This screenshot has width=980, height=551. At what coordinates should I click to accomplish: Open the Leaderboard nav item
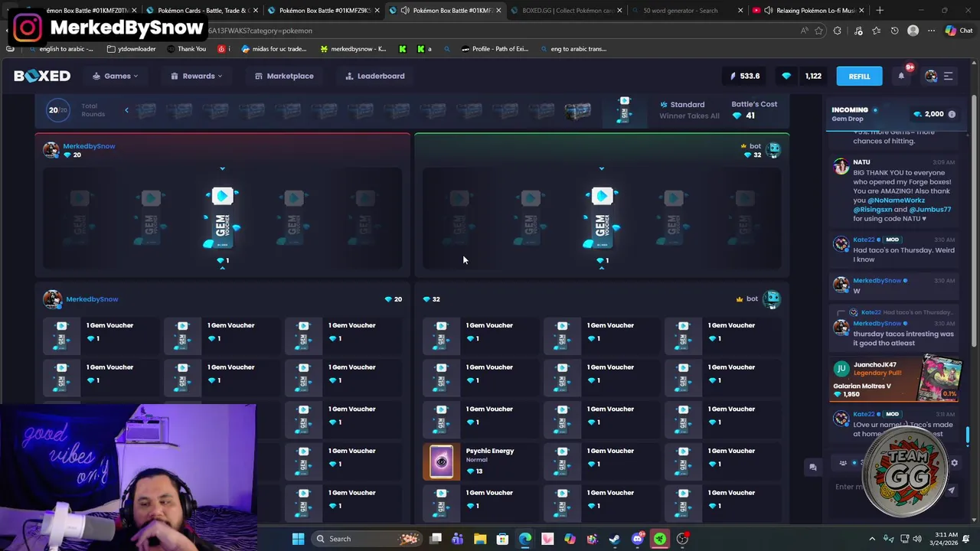(x=375, y=76)
